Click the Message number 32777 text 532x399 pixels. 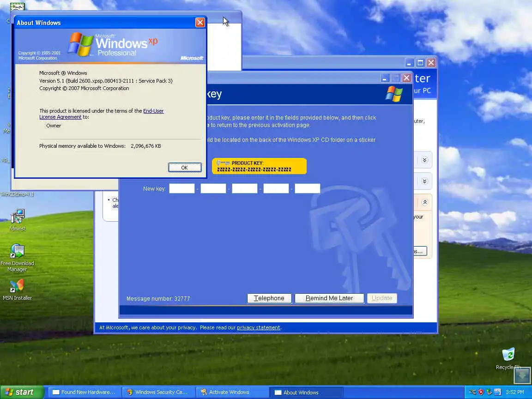158,299
